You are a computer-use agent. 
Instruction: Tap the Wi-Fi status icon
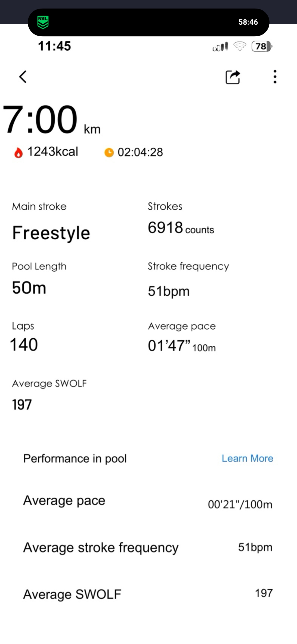(x=240, y=46)
